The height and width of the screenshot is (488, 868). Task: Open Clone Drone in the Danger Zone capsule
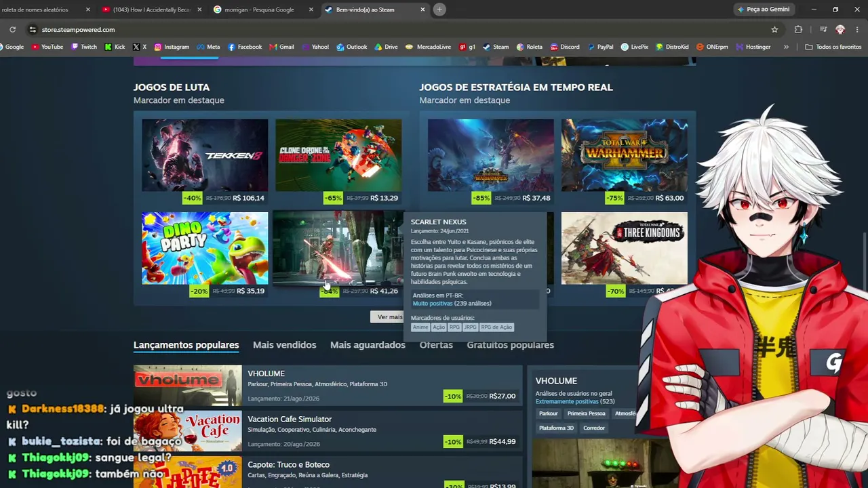(338, 155)
